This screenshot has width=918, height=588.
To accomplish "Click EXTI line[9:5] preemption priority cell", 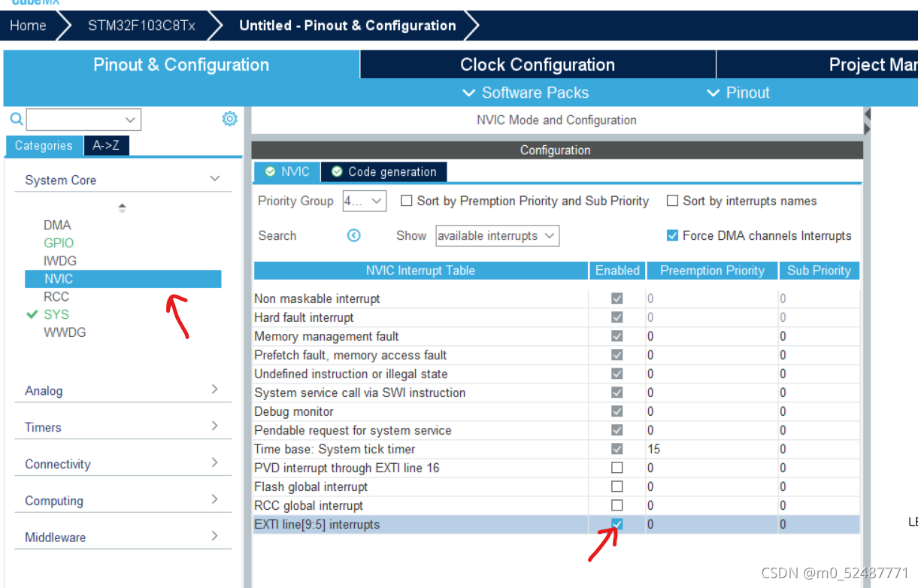I will click(711, 524).
